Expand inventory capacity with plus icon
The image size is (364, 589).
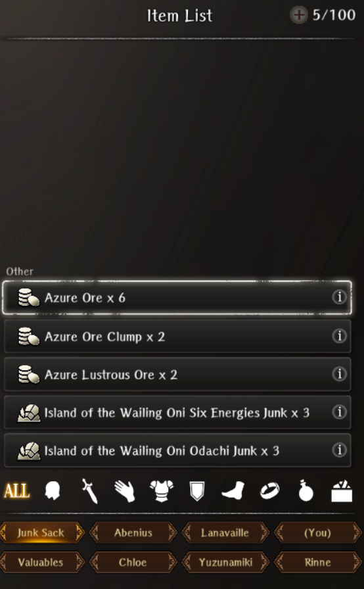tap(299, 15)
